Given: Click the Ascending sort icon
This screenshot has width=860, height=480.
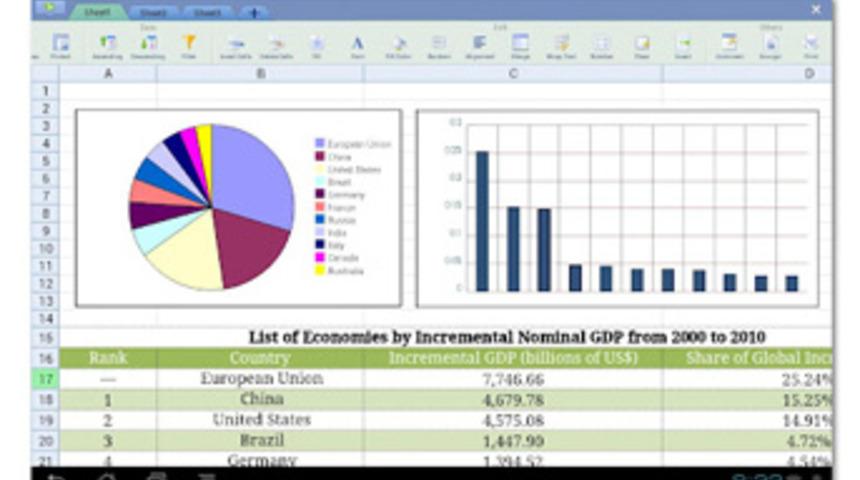Looking at the screenshot, I should 108,44.
